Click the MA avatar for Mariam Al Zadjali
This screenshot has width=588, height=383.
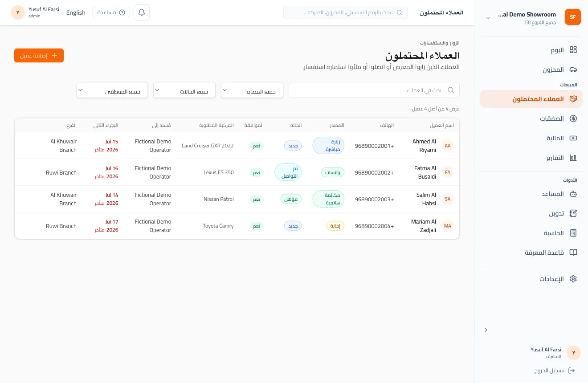[448, 226]
